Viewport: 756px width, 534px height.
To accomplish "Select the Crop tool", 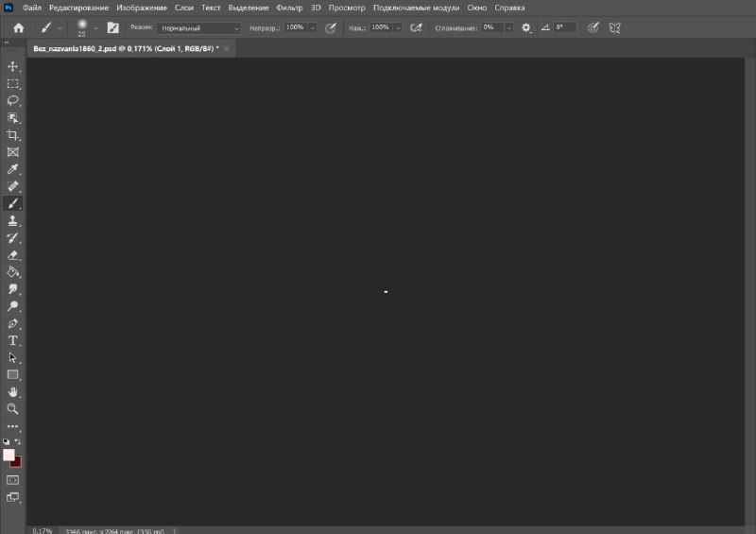I will pos(13,134).
